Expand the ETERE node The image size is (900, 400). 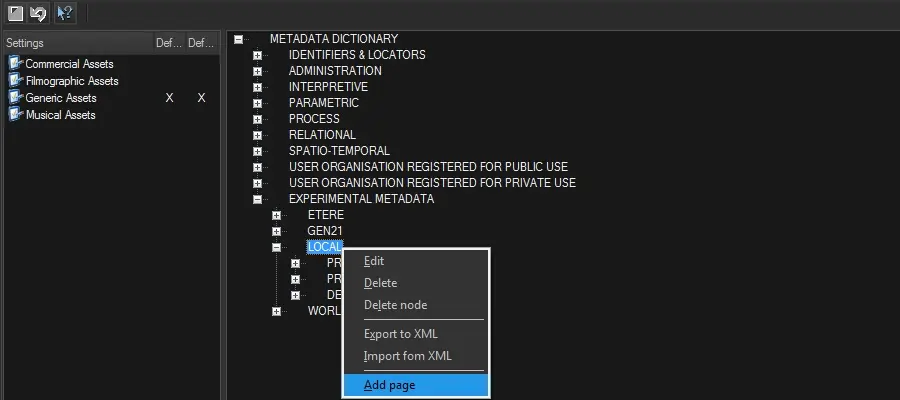pyautogui.click(x=277, y=215)
